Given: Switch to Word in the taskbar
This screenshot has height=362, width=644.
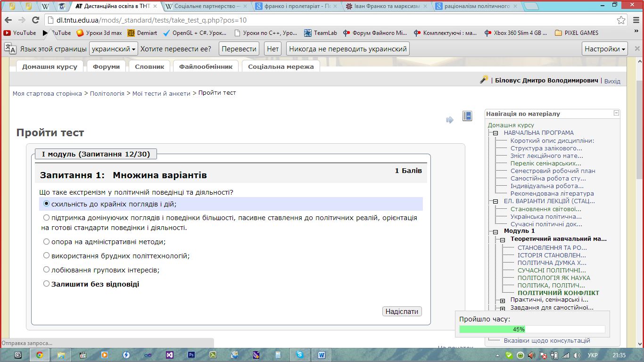Looking at the screenshot, I should click(322, 355).
